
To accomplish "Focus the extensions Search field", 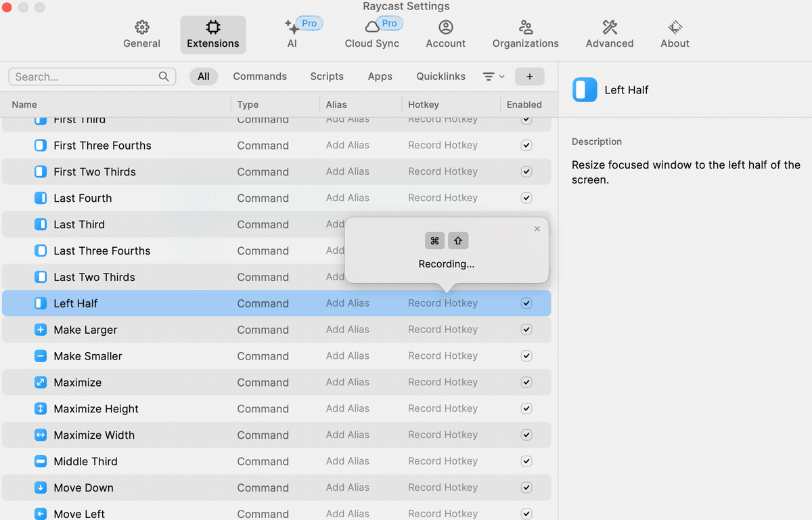I will [x=92, y=77].
